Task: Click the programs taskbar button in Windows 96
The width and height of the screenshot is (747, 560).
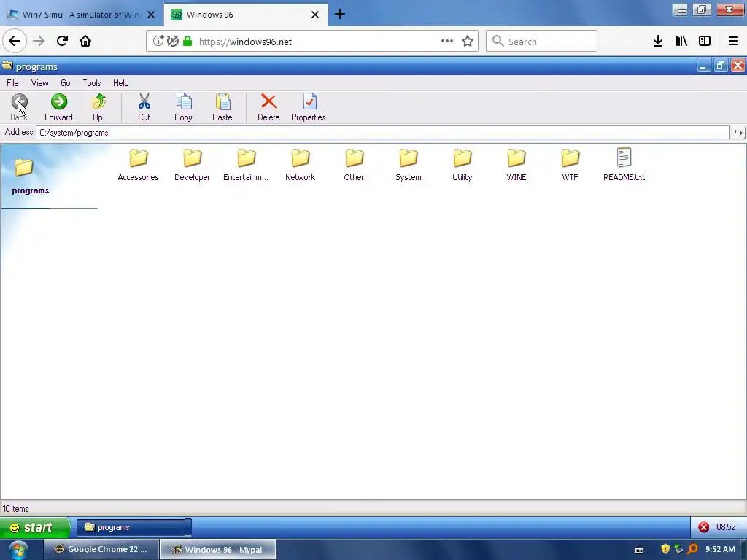Action: tap(134, 527)
